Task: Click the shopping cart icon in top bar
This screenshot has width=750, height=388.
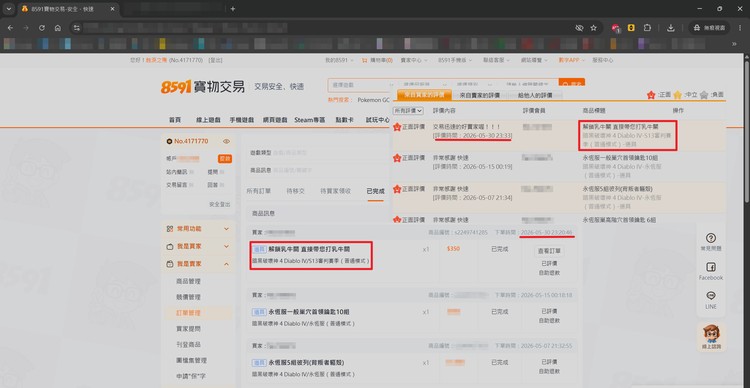Action: [364, 61]
